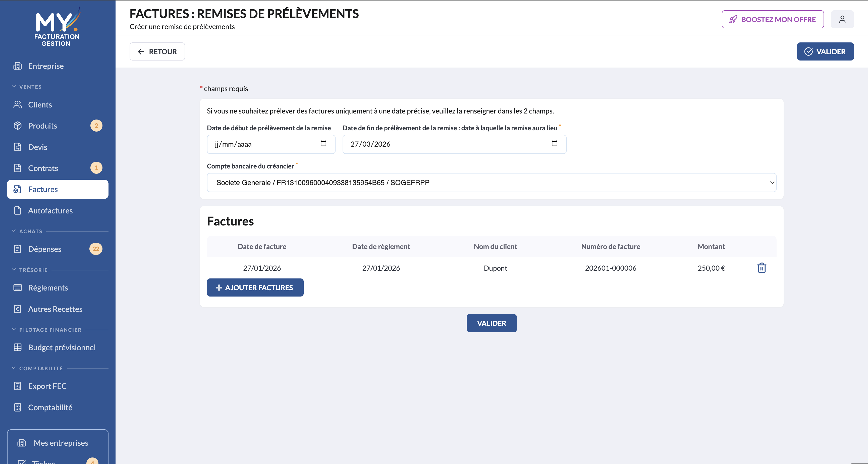Click the Autofactures file icon
868x464 pixels.
[18, 211]
